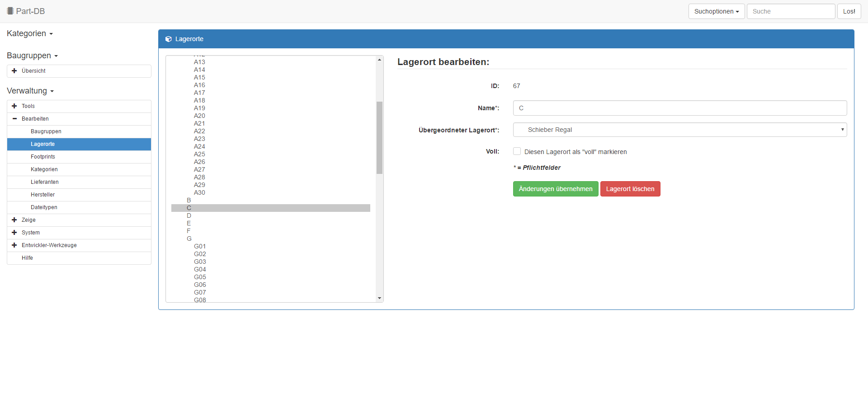Image resolution: width=868 pixels, height=407 pixels.
Task: Open the Suchoptionen dropdown
Action: [717, 11]
